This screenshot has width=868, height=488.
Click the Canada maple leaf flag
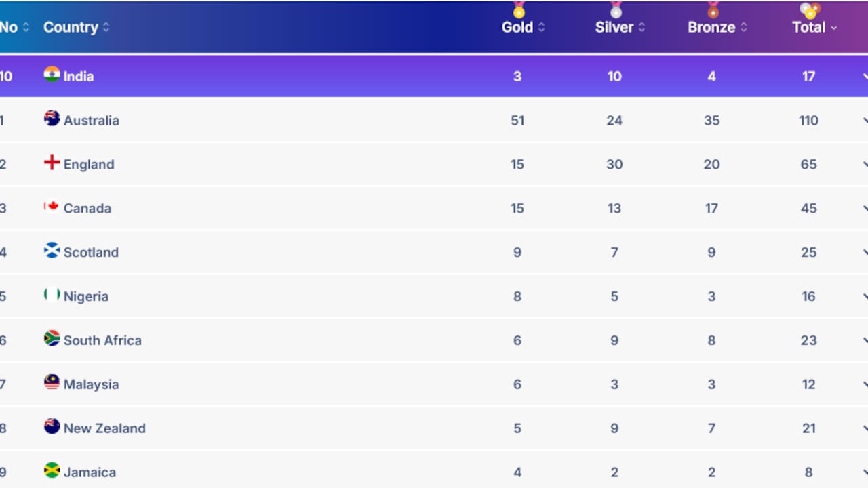(x=52, y=206)
